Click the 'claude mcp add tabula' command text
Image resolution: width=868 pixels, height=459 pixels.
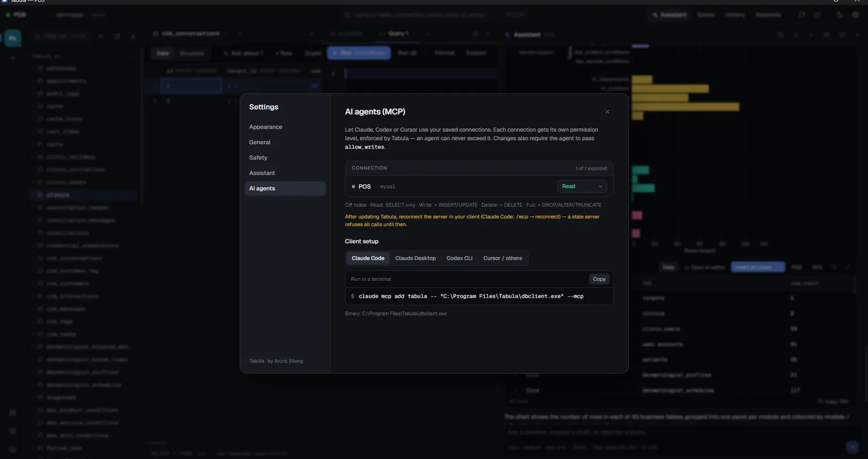471,296
